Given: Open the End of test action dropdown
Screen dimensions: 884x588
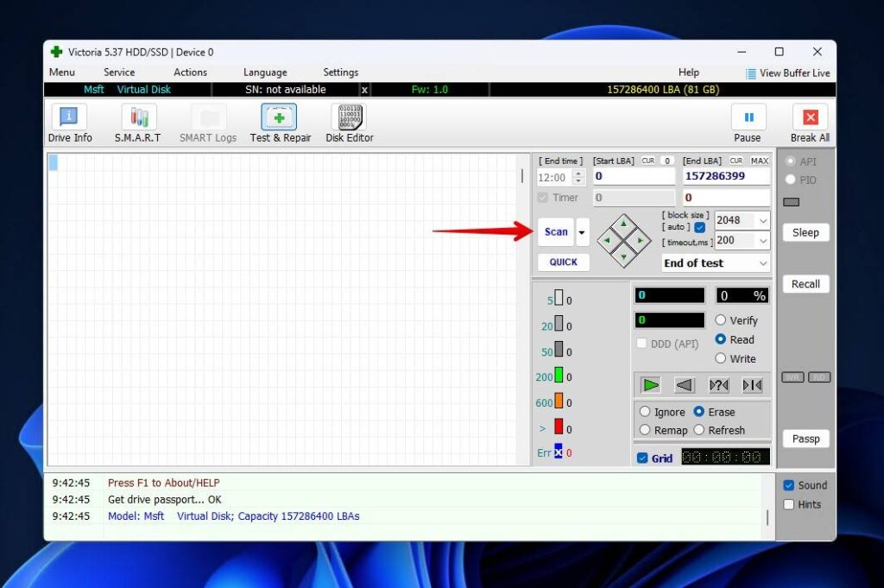Looking at the screenshot, I should click(x=715, y=262).
